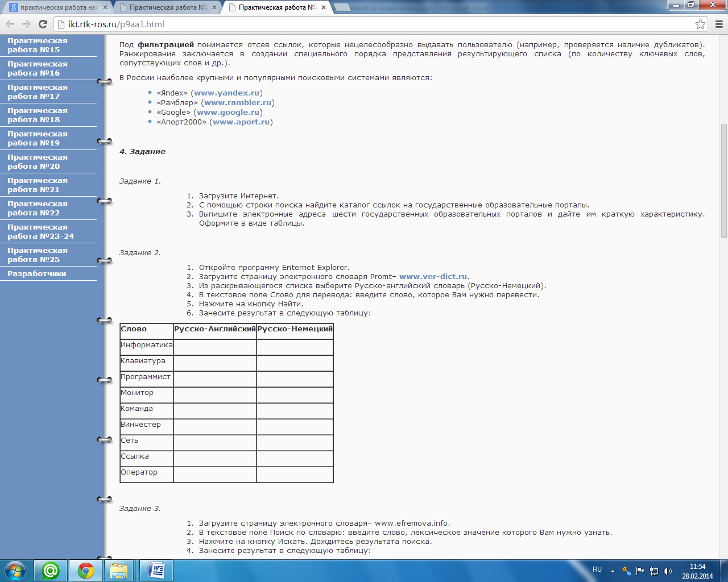Show hidden tray icons arrow
Screen dimensions: 728x582
[x=613, y=571]
